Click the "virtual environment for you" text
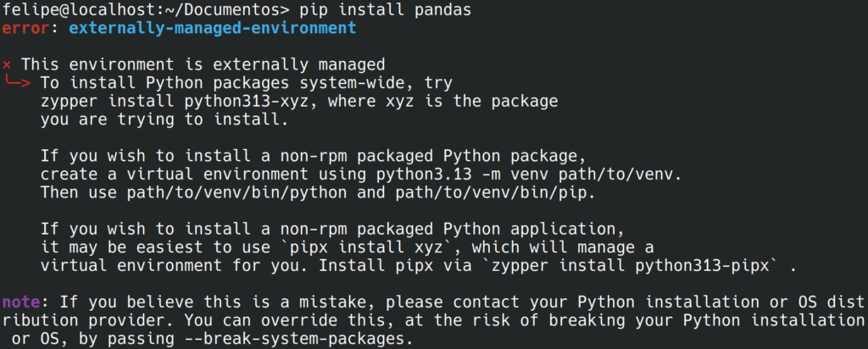Image resolution: width=868 pixels, height=349 pixels. coord(157,266)
